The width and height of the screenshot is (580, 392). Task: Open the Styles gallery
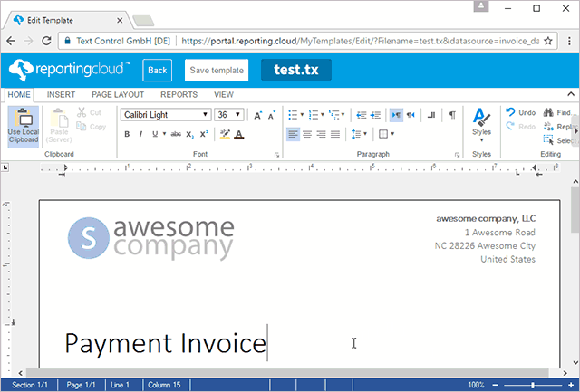(481, 126)
